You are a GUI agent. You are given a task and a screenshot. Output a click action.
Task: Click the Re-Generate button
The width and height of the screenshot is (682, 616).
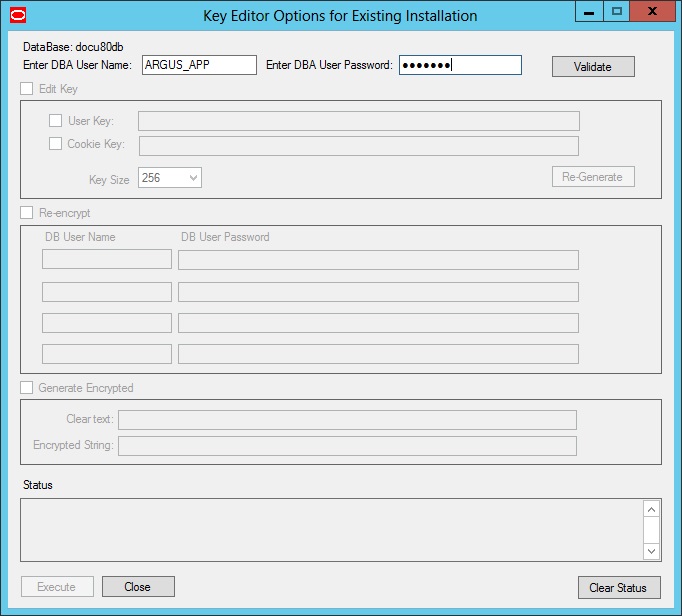[x=593, y=177]
